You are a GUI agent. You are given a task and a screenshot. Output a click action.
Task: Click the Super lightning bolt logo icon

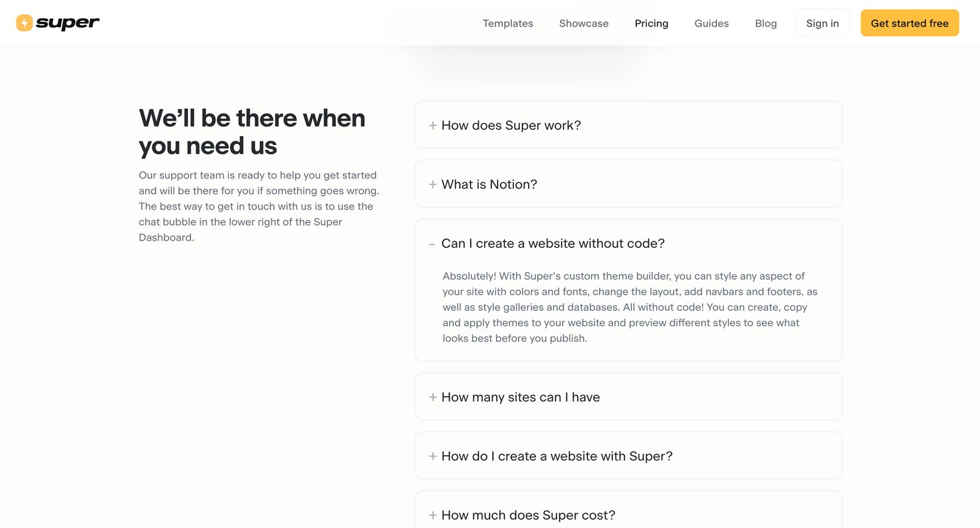pyautogui.click(x=24, y=23)
